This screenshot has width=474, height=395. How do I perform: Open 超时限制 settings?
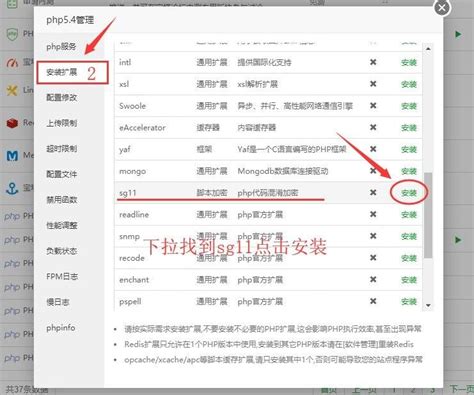(62, 148)
